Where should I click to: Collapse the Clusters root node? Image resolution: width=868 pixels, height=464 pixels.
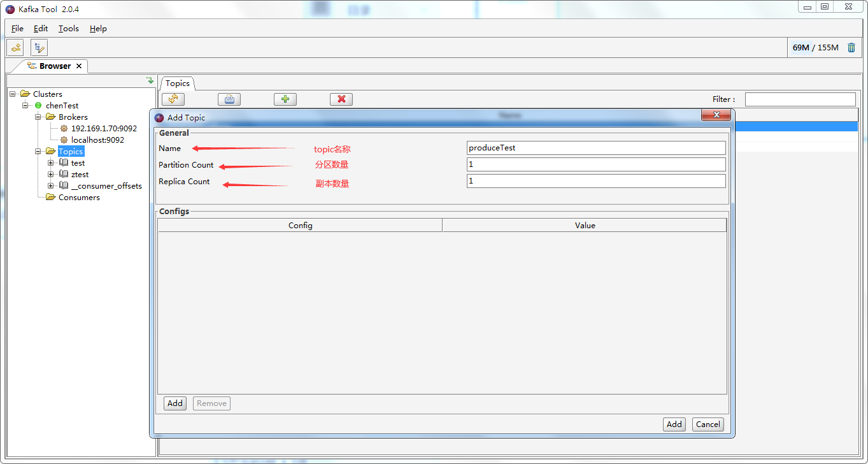13,94
